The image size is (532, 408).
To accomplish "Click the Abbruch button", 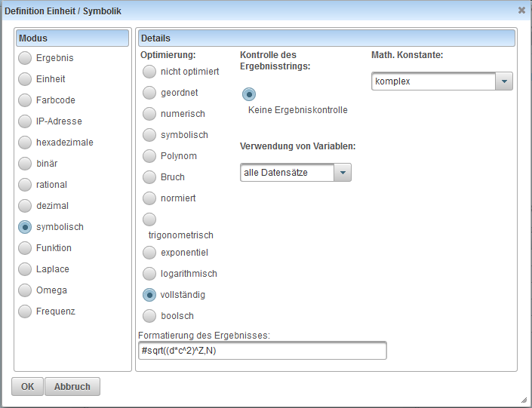I will [x=72, y=387].
